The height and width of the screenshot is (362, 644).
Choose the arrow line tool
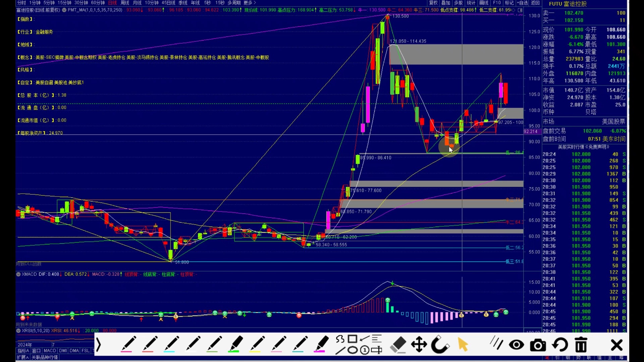365,339
